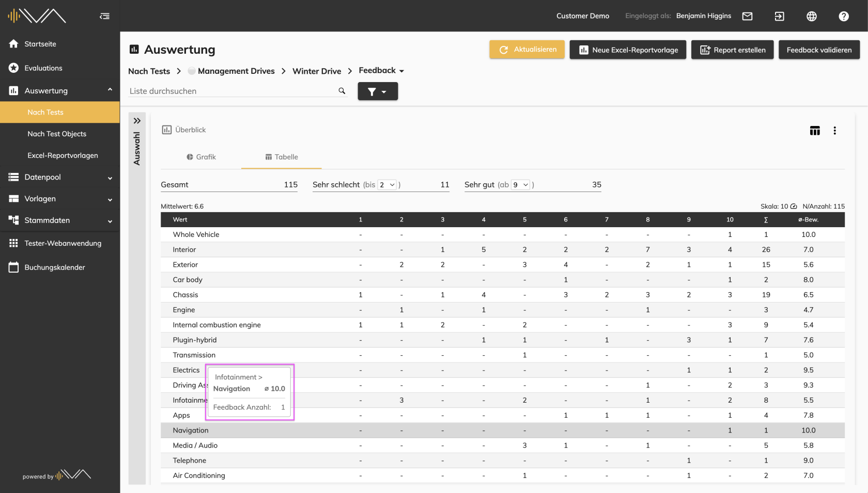The image size is (868, 493).
Task: Click the Tester-Webanwendung grid icon
Action: click(x=13, y=243)
